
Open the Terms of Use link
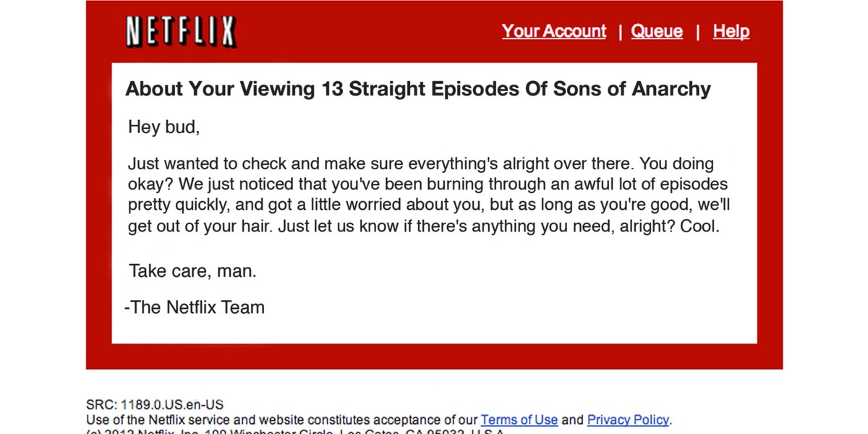[x=519, y=420]
